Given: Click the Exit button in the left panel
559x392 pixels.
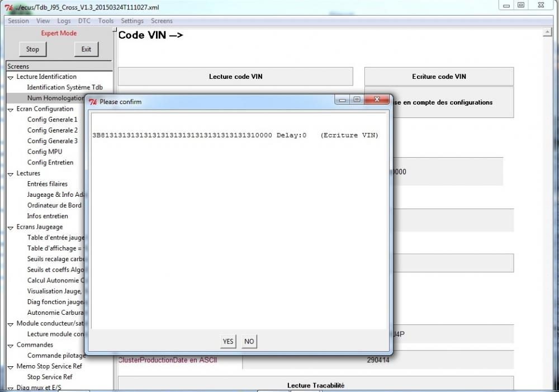Looking at the screenshot, I should [86, 49].
